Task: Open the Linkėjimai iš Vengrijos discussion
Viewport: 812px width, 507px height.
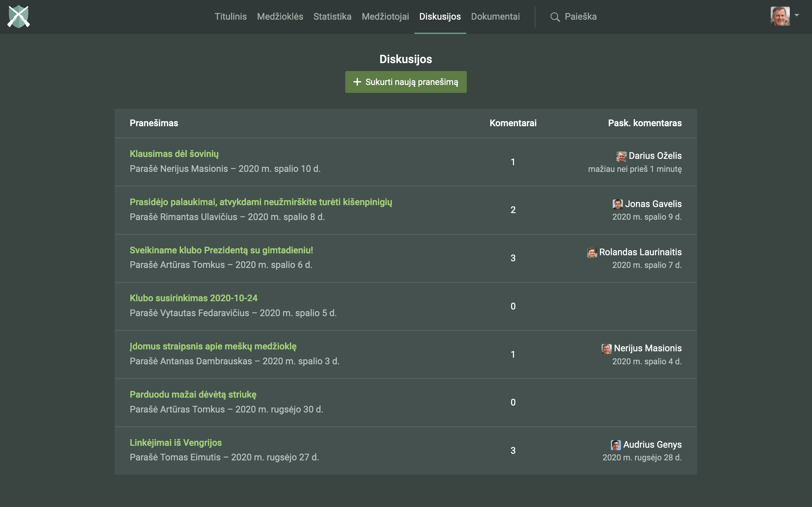Action: (175, 443)
